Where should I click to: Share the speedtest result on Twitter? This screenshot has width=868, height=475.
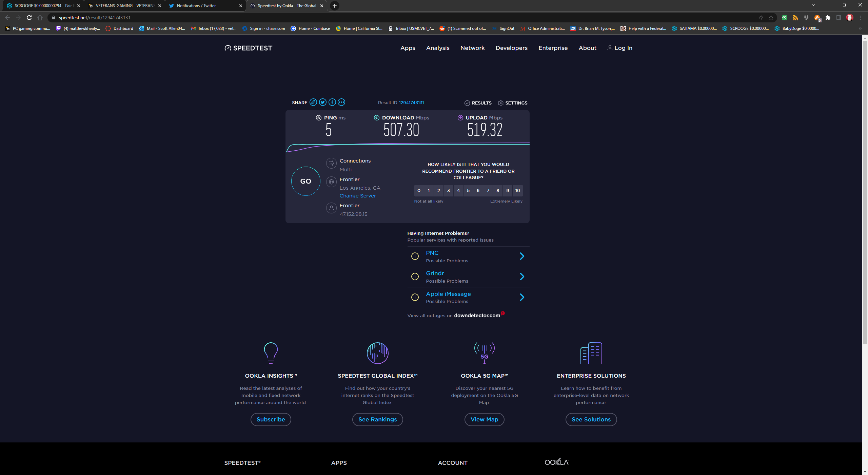pyautogui.click(x=322, y=102)
